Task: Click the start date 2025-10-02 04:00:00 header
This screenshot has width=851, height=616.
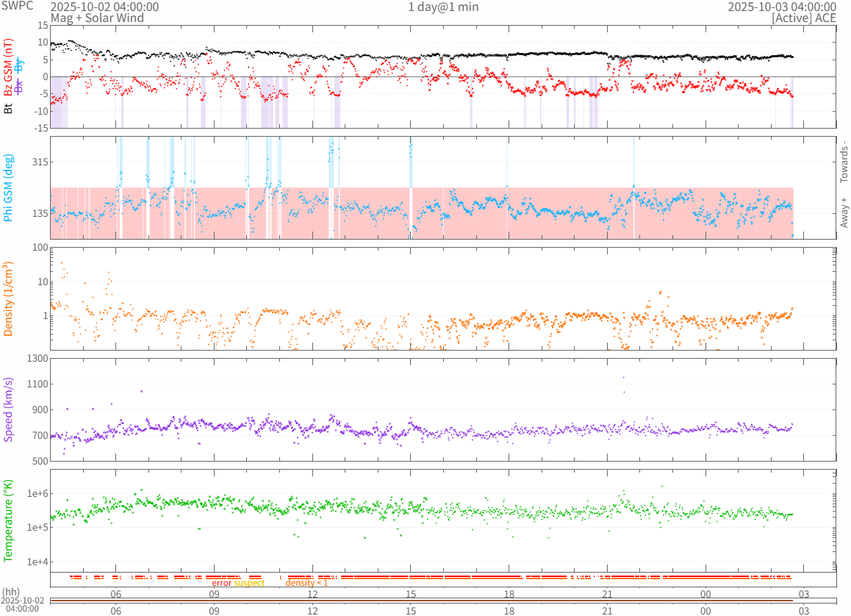Action: tap(104, 7)
